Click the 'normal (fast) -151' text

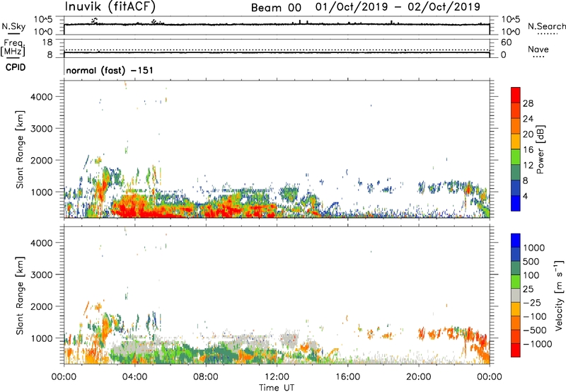click(110, 70)
